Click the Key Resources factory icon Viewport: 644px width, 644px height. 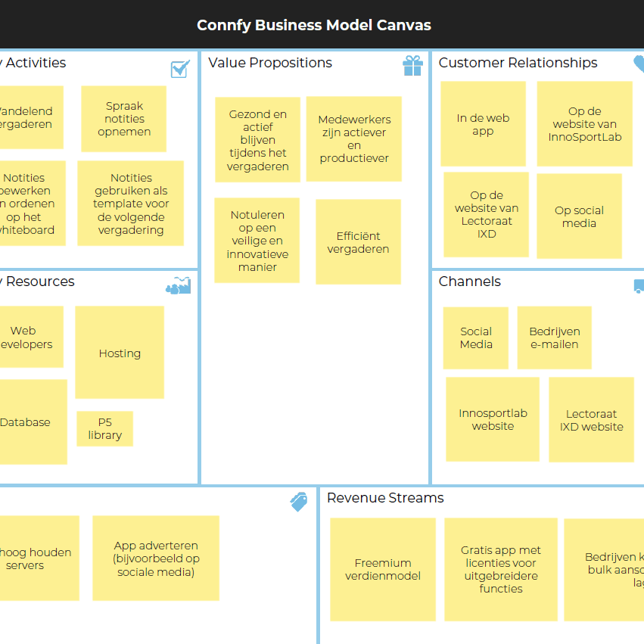(179, 285)
